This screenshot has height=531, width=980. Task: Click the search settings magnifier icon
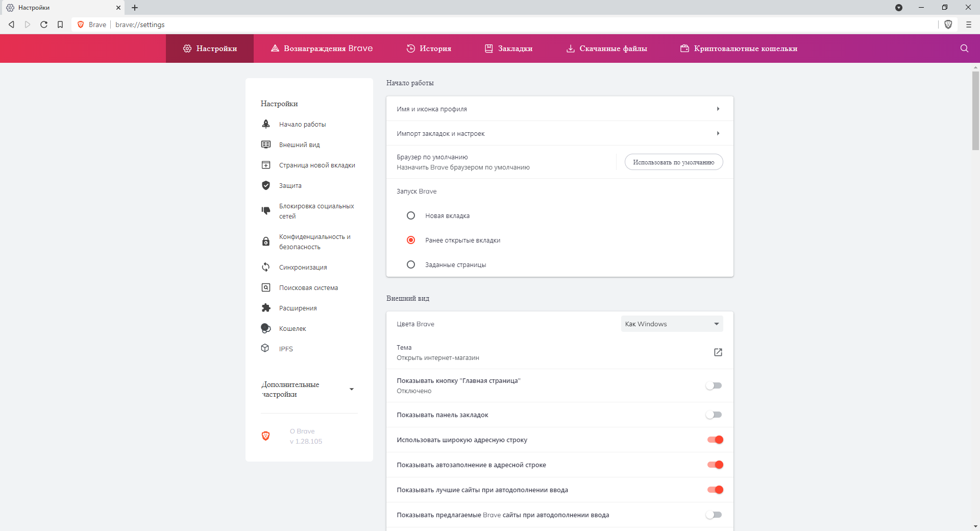964,49
